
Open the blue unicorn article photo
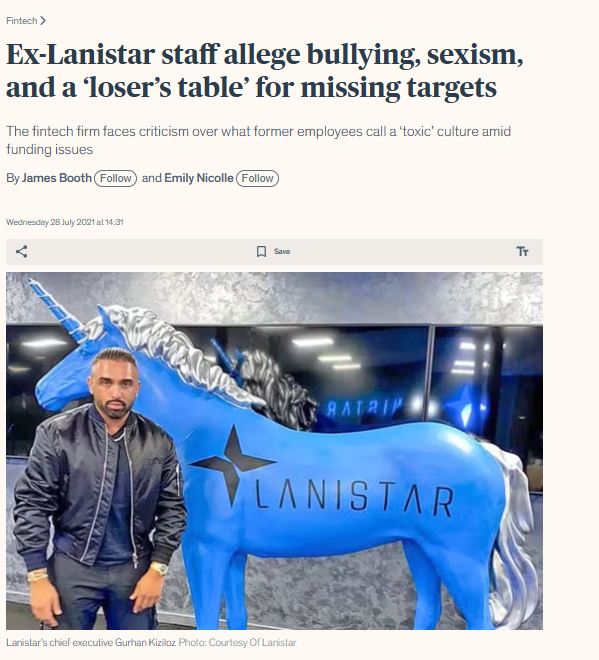click(274, 451)
